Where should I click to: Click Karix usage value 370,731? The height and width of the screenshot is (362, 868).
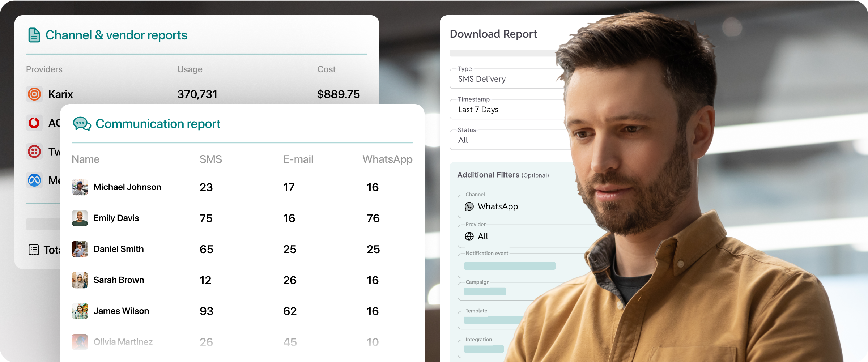click(197, 94)
